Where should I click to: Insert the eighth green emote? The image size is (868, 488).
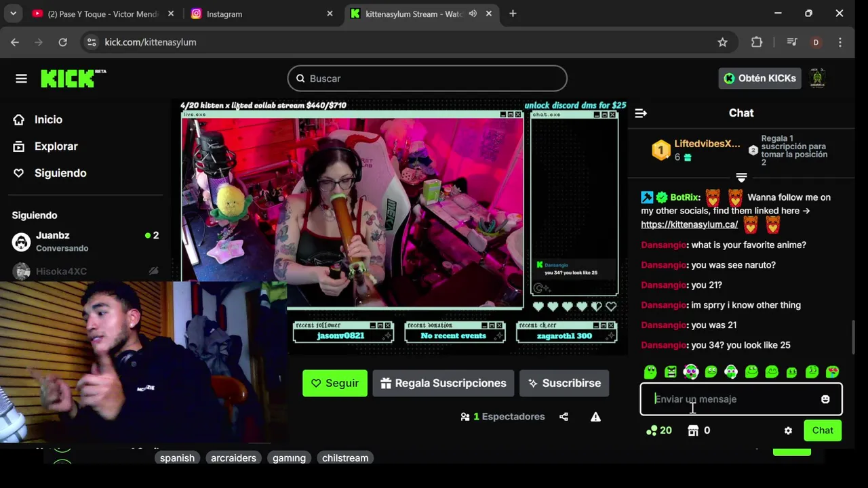pos(791,371)
